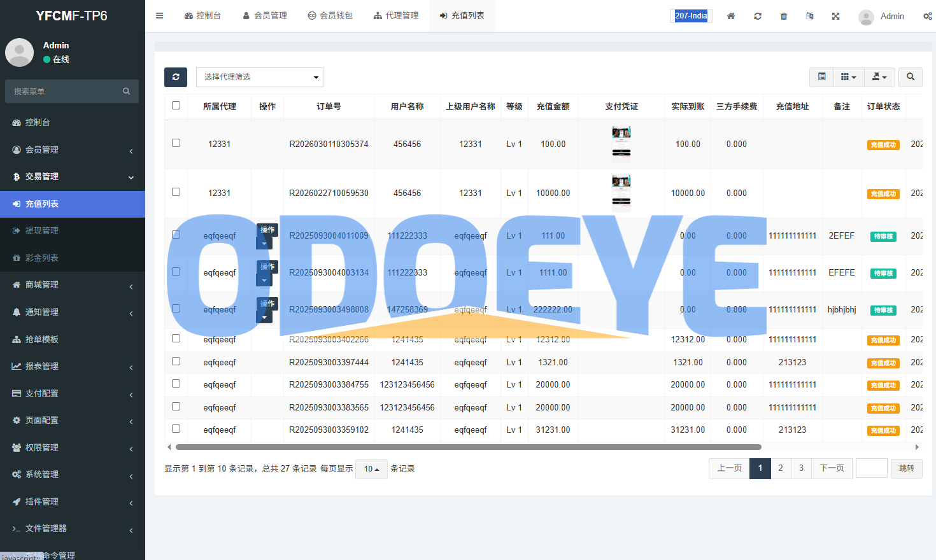
Task: Check the row for order R2026030110305374
Action: [176, 143]
